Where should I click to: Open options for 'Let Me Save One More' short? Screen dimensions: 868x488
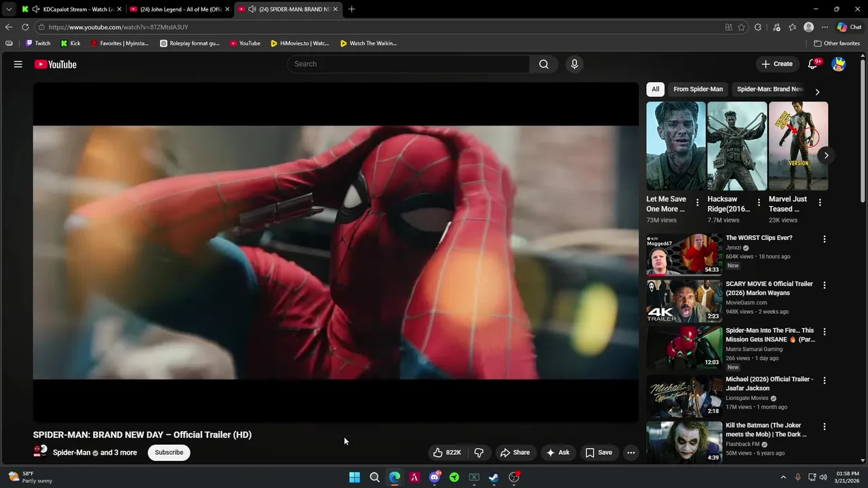697,203
